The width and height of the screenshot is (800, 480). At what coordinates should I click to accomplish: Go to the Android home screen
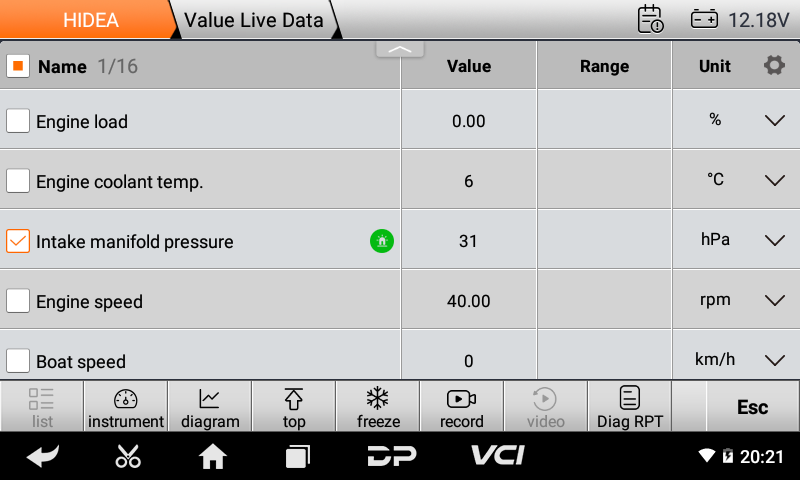tap(212, 456)
